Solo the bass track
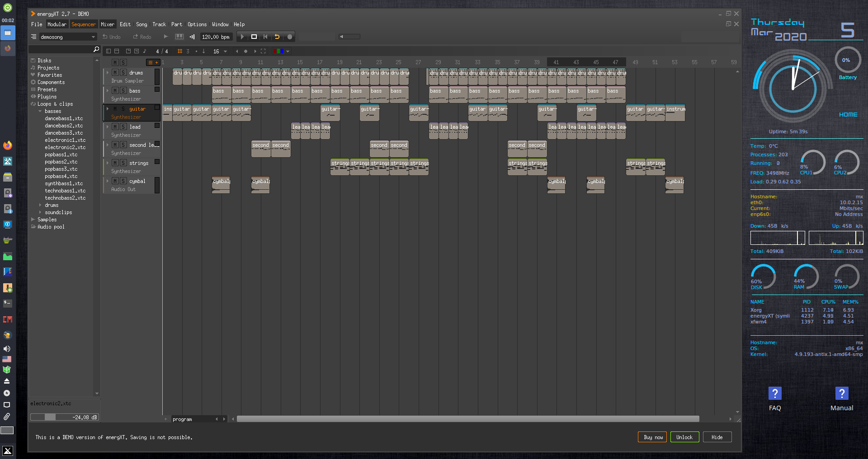 coord(123,91)
